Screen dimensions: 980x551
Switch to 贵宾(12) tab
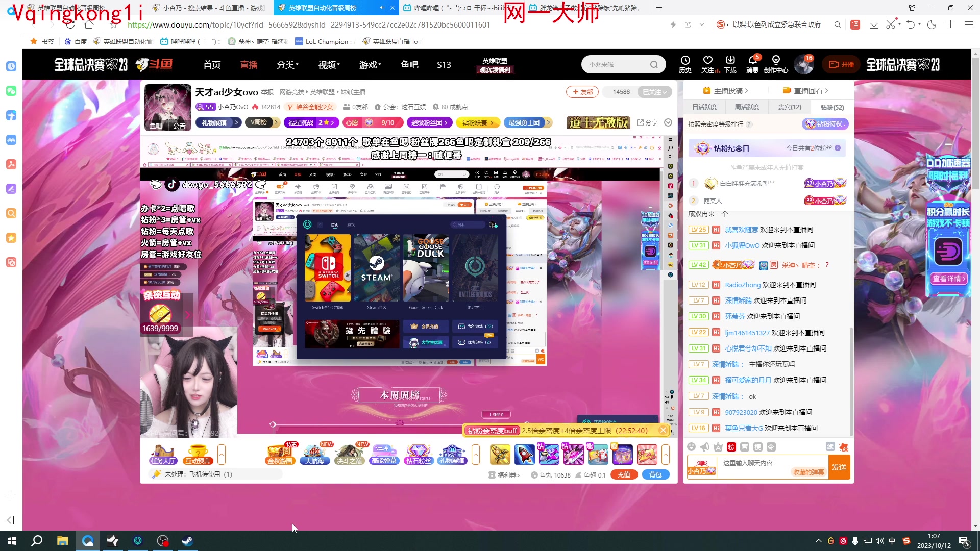pos(790,107)
